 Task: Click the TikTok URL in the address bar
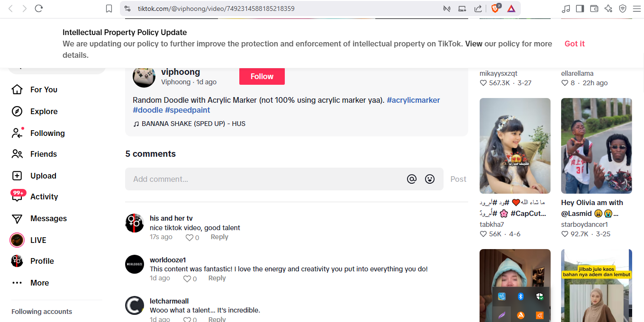point(216,9)
